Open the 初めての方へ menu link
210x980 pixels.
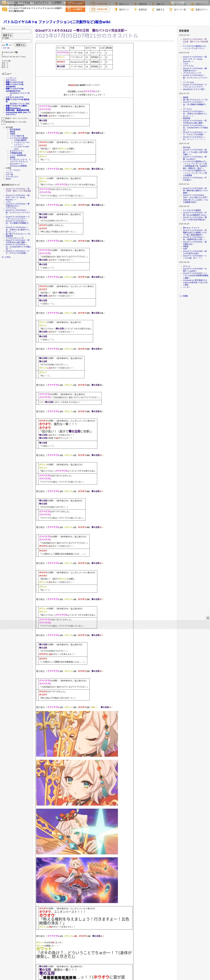(x=11, y=80)
